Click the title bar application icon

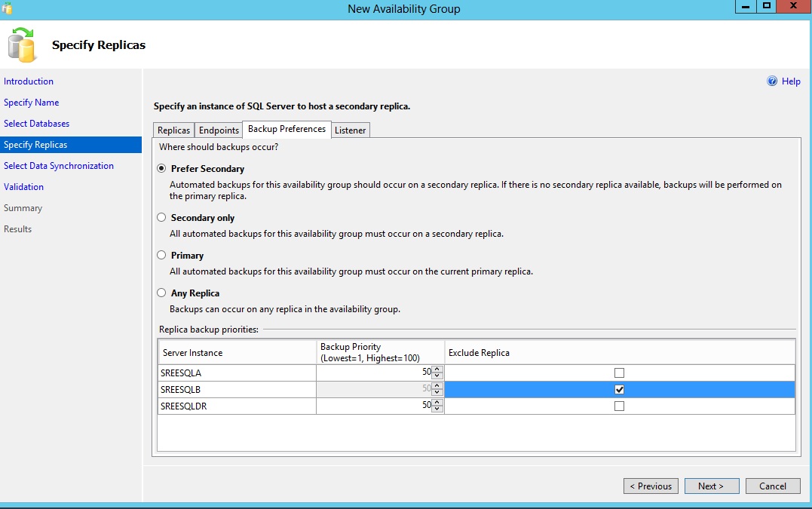(8, 9)
